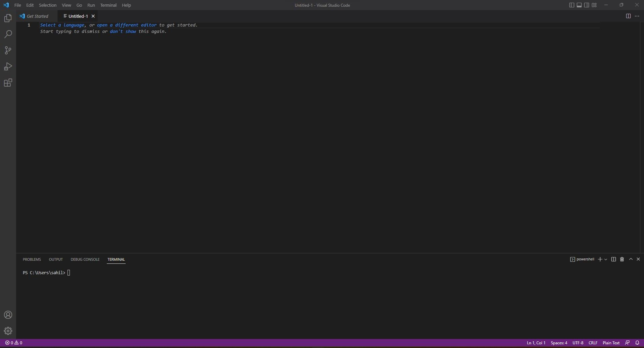The height and width of the screenshot is (348, 644).
Task: Open the Search view icon
Action: (8, 34)
